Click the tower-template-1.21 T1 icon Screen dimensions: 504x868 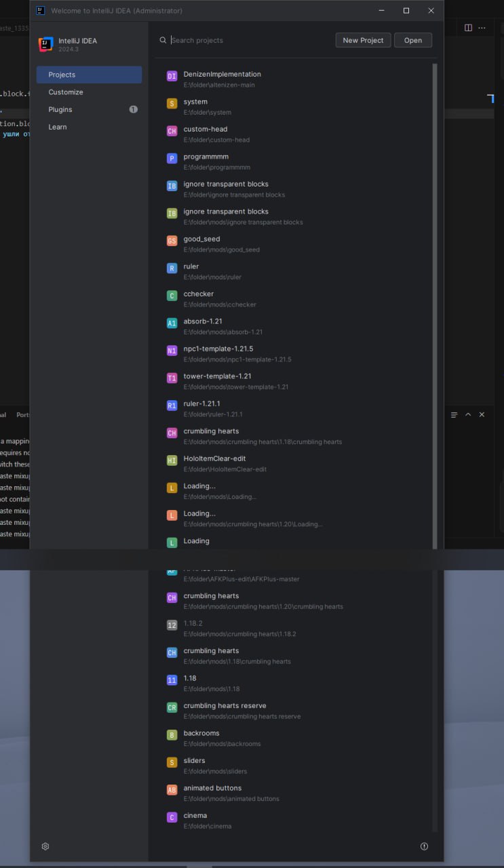[172, 378]
